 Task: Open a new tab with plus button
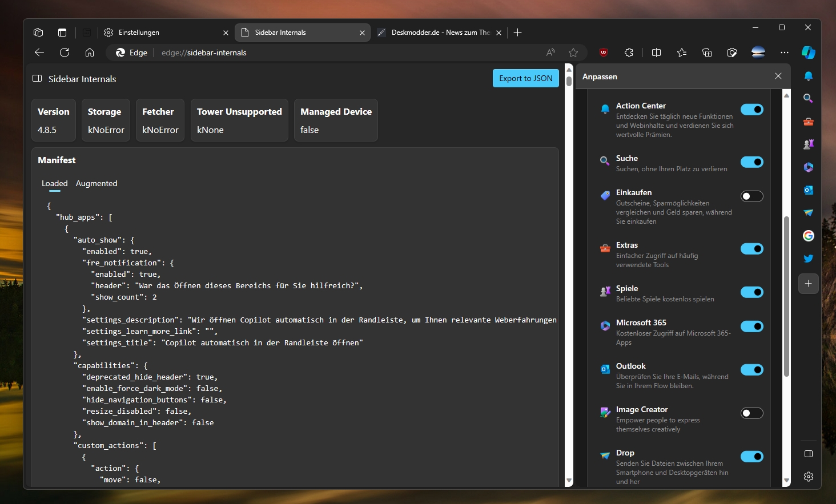[517, 33]
